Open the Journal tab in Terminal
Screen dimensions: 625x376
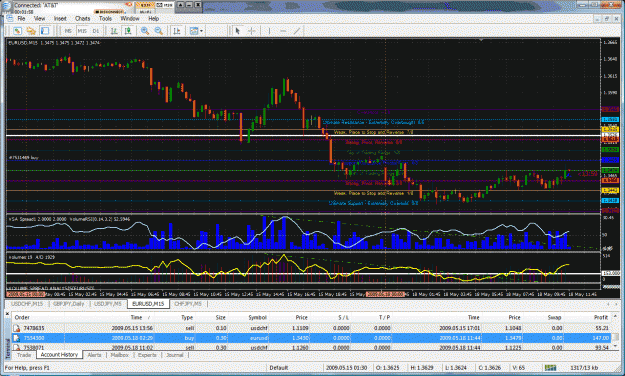175,355
